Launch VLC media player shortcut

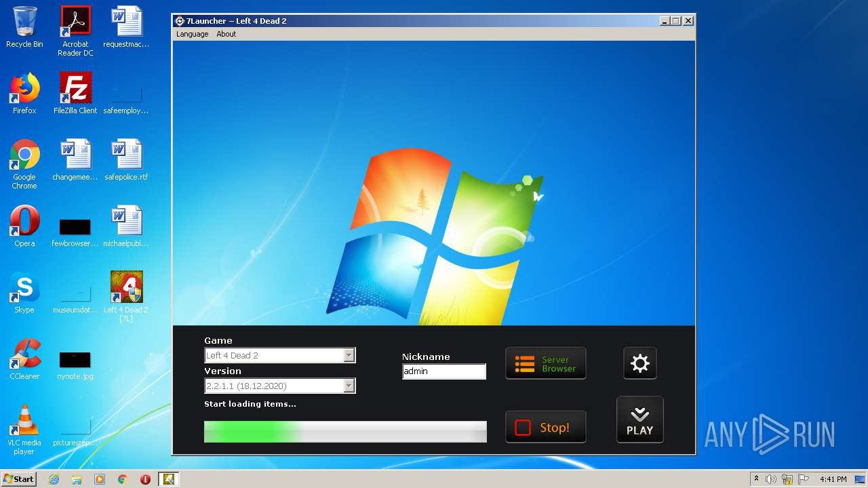24,430
